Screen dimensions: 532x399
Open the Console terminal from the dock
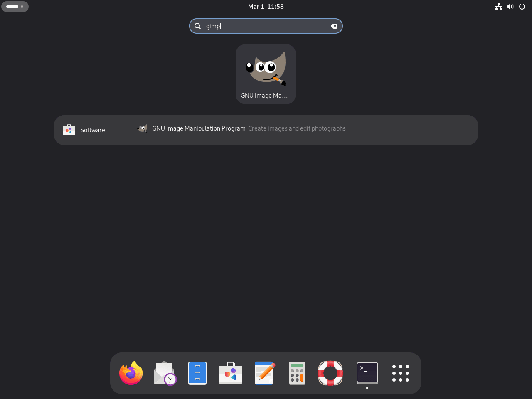click(x=367, y=373)
